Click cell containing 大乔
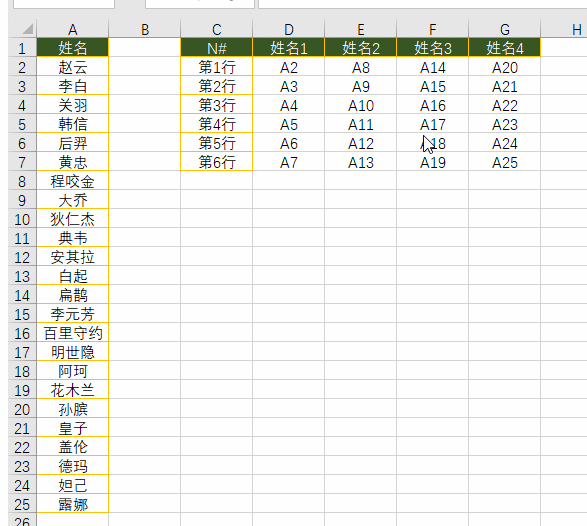The height and width of the screenshot is (526, 587). click(73, 200)
